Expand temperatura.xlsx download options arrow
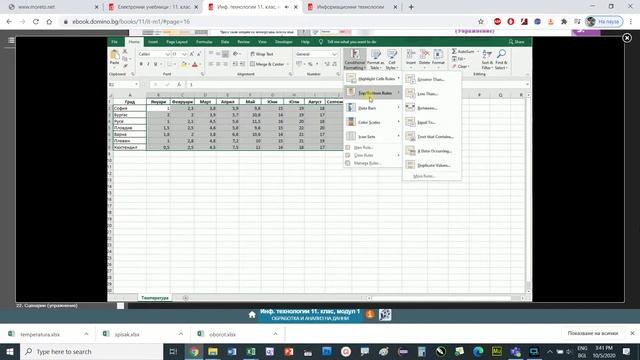The image size is (640, 360). click(x=86, y=334)
